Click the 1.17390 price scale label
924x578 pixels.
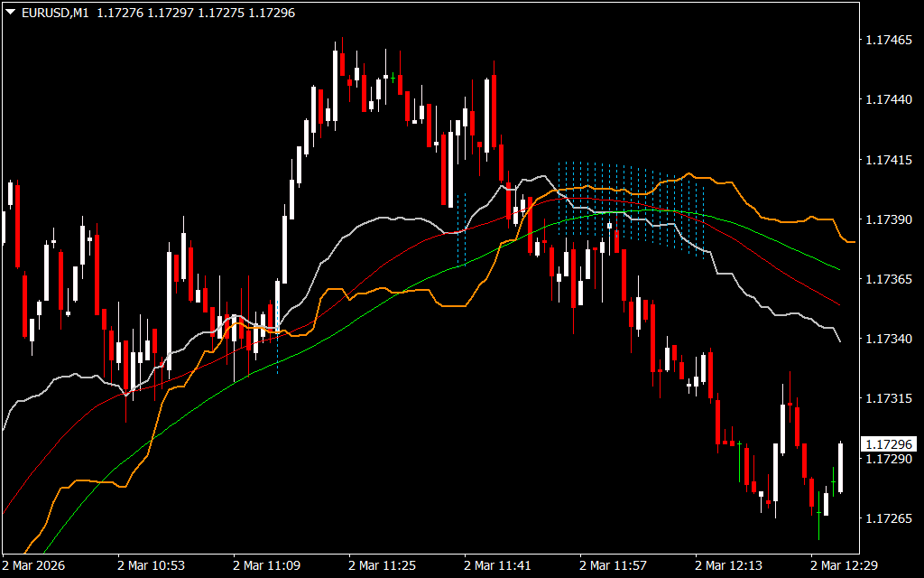click(x=890, y=219)
